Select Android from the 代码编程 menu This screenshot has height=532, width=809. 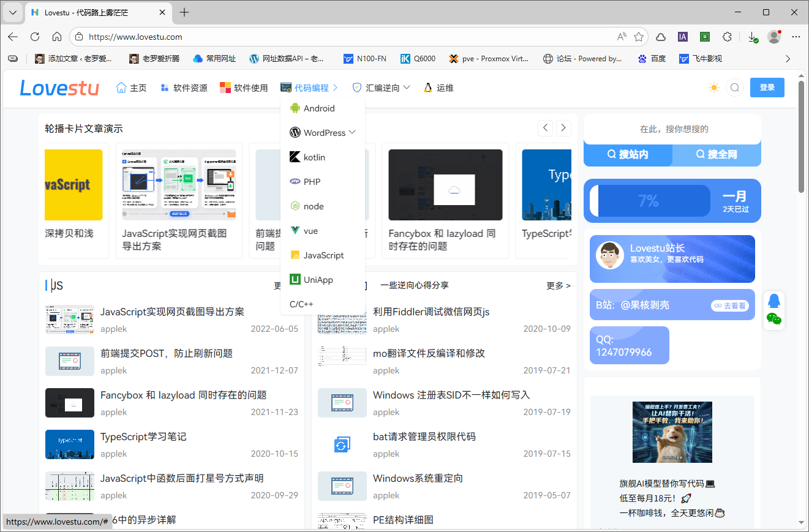tap(318, 108)
